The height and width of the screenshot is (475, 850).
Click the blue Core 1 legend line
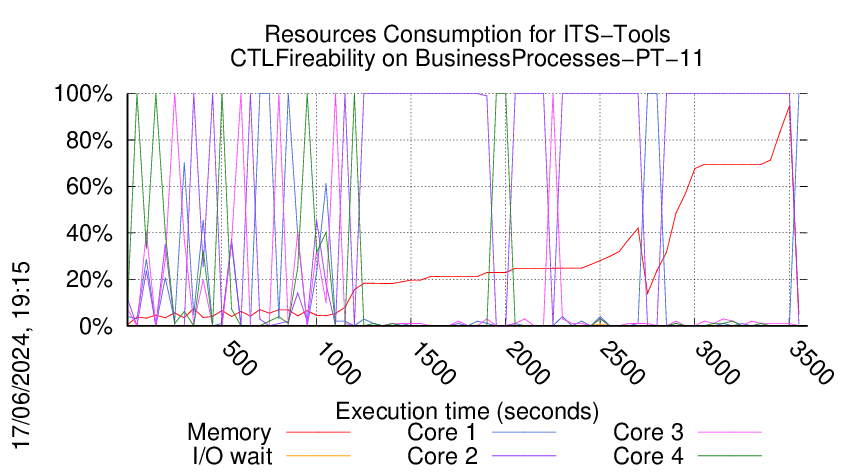point(524,433)
